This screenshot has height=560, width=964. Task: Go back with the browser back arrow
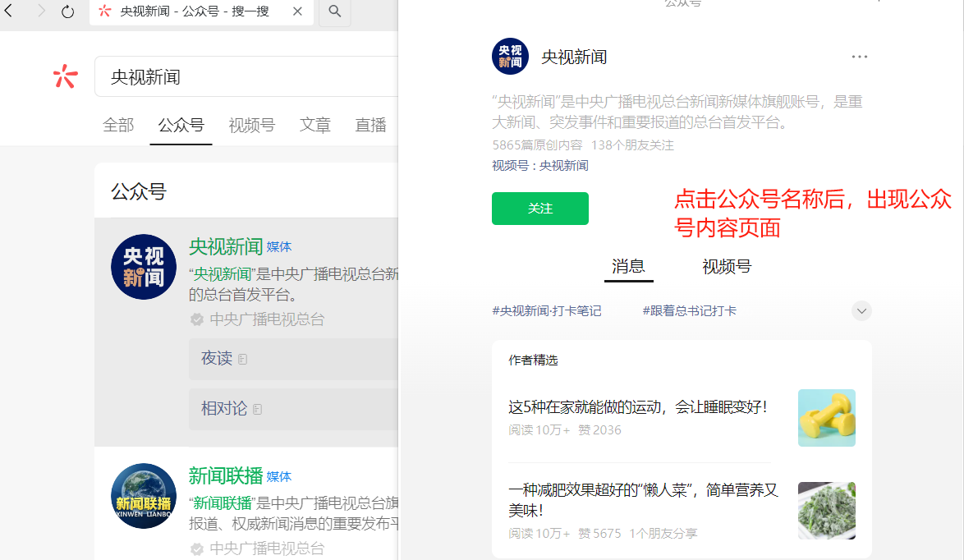(8, 11)
